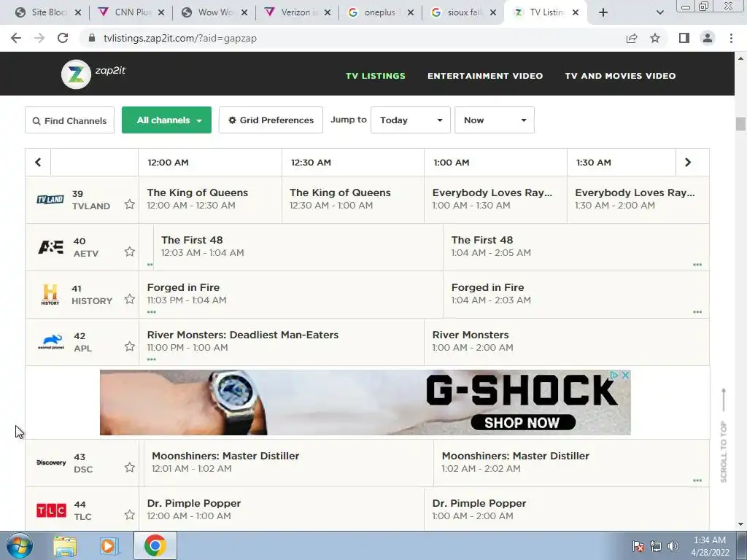Image resolution: width=747 pixels, height=560 pixels.
Task: Favorite TLC channel with star toggle
Action: (130, 515)
